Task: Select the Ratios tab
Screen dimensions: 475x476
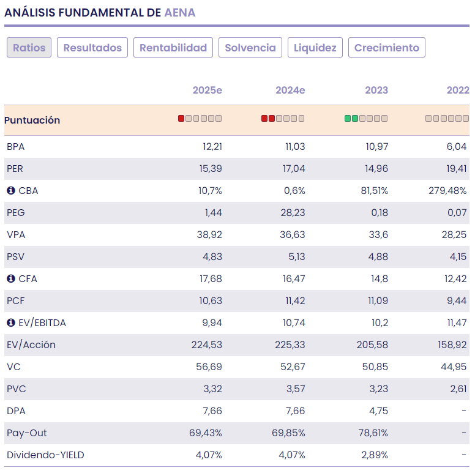Action: [x=29, y=48]
